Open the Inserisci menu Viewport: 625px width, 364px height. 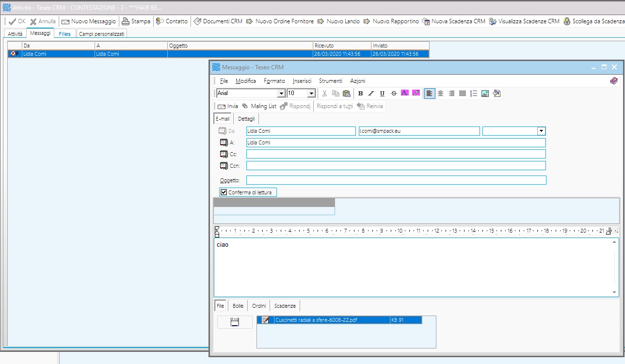click(x=302, y=81)
